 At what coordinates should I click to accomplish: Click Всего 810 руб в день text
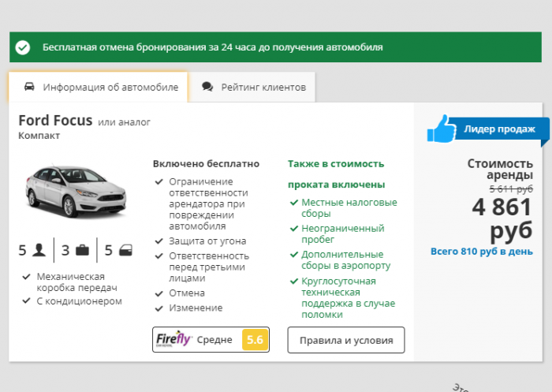tap(482, 252)
